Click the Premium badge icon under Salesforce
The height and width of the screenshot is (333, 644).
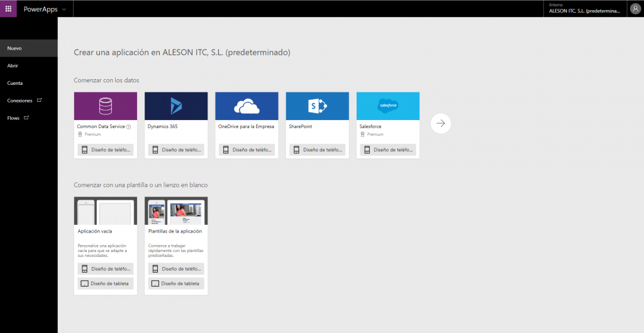click(363, 134)
